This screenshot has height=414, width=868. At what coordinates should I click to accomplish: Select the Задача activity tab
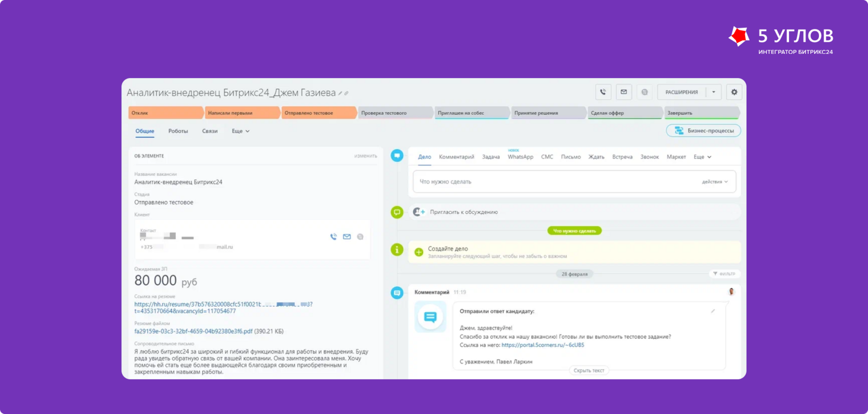click(491, 157)
